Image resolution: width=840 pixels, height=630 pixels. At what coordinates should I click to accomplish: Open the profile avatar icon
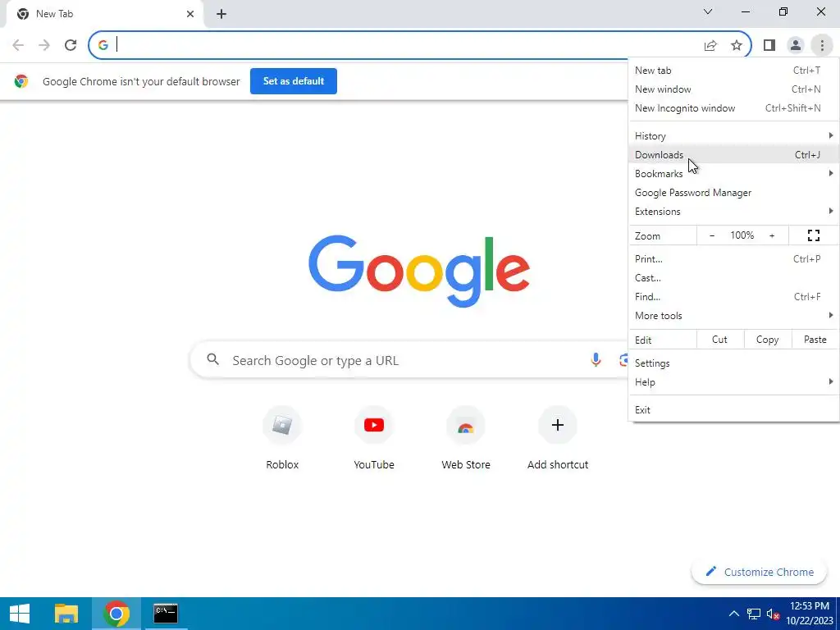tap(796, 45)
